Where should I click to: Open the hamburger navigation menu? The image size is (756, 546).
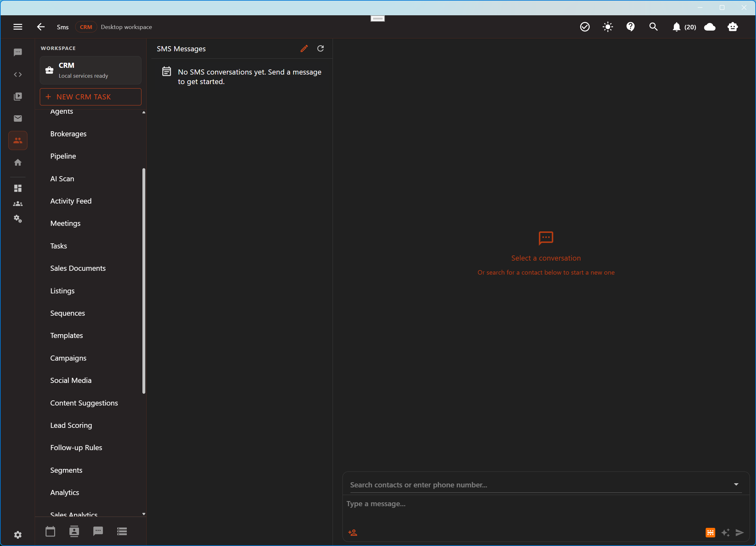tap(18, 27)
